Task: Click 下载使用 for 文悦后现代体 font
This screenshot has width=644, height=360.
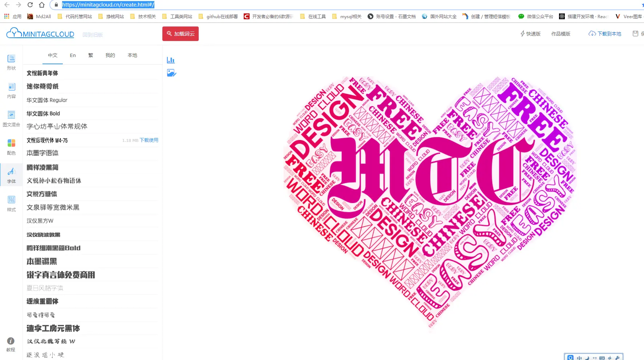Action: click(149, 140)
